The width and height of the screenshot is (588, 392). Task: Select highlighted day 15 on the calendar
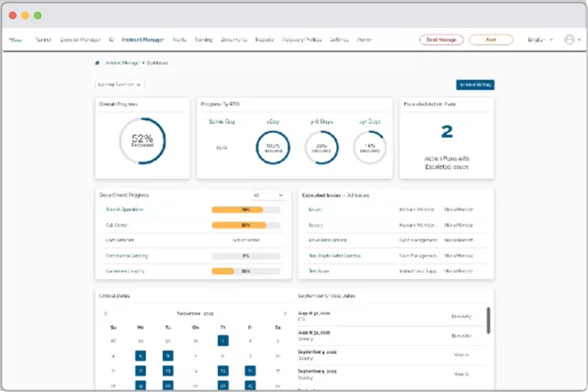coord(222,371)
